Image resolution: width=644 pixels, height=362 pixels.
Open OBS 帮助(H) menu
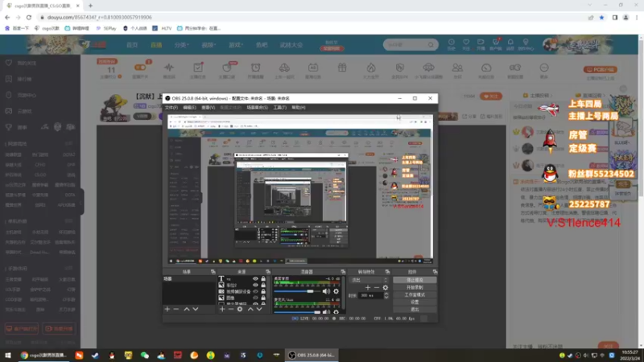[299, 108]
